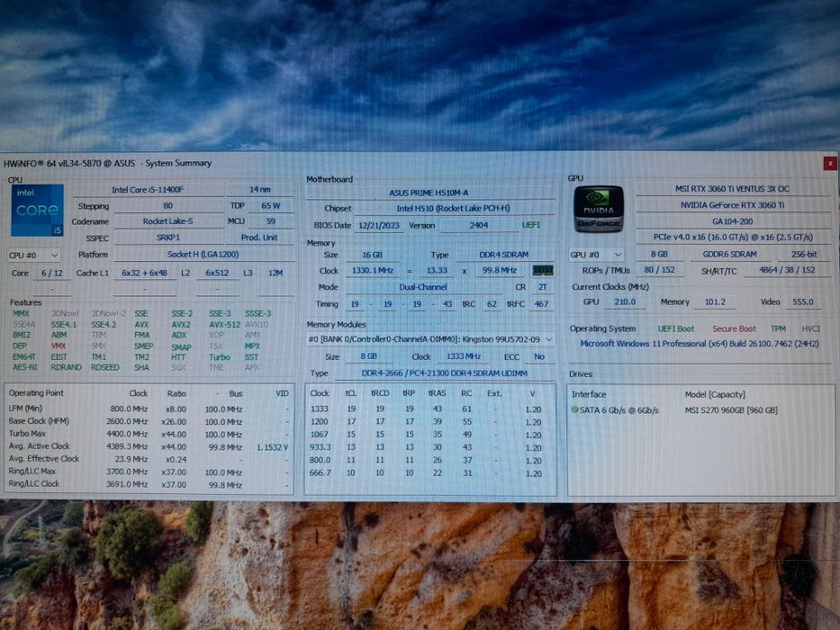Image resolution: width=840 pixels, height=630 pixels.
Task: Click the Secure Boot indicator
Action: [734, 328]
